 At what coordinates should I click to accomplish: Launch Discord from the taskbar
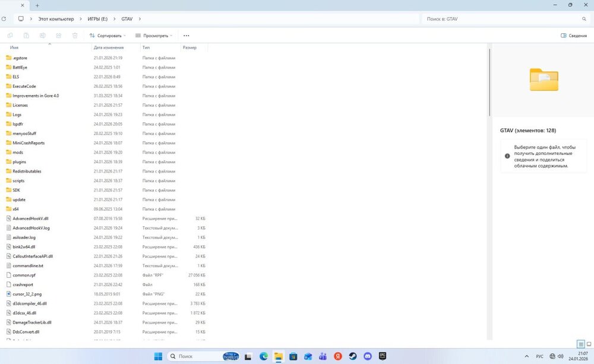tap(367, 356)
